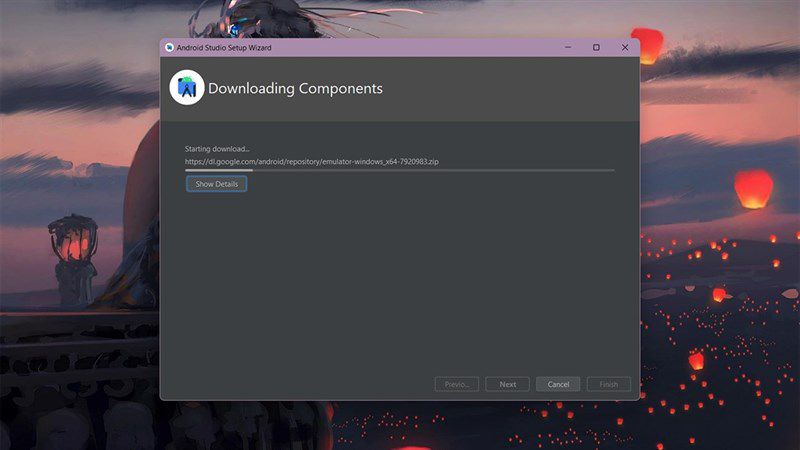Click the disabled Finish button

609,384
